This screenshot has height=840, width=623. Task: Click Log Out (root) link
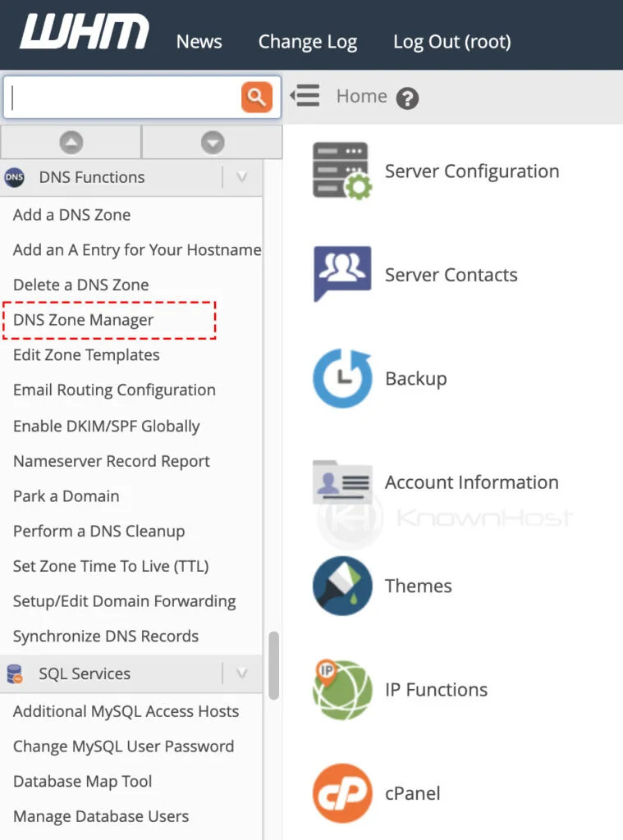451,42
